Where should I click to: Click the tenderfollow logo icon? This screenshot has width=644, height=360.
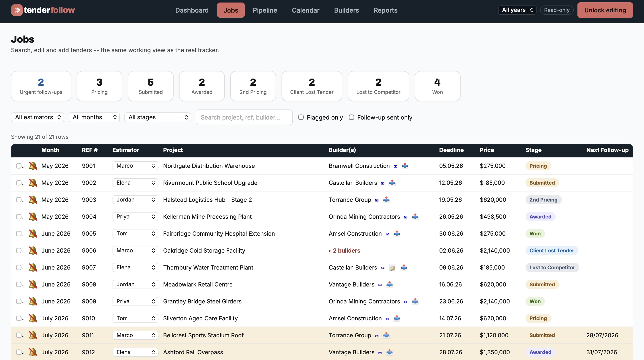(x=17, y=10)
